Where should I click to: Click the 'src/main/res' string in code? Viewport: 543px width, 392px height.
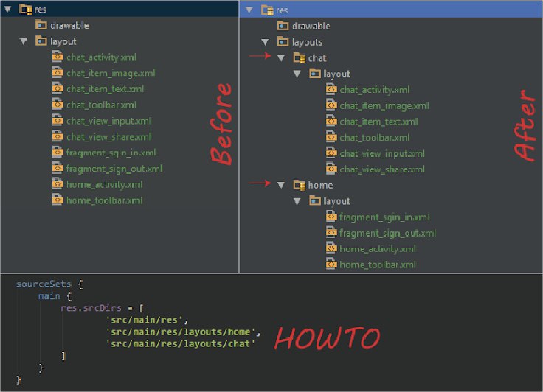coord(144,320)
